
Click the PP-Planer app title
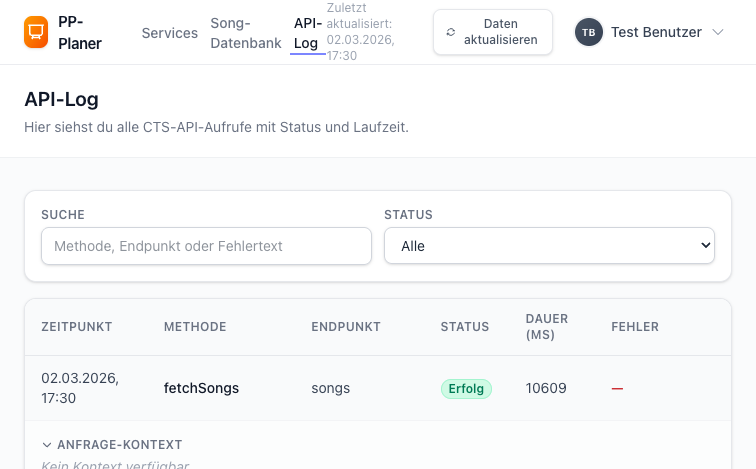(x=80, y=32)
